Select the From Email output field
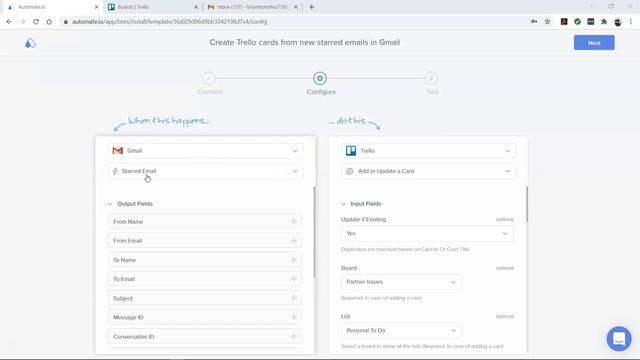The image size is (640, 360). [x=204, y=240]
